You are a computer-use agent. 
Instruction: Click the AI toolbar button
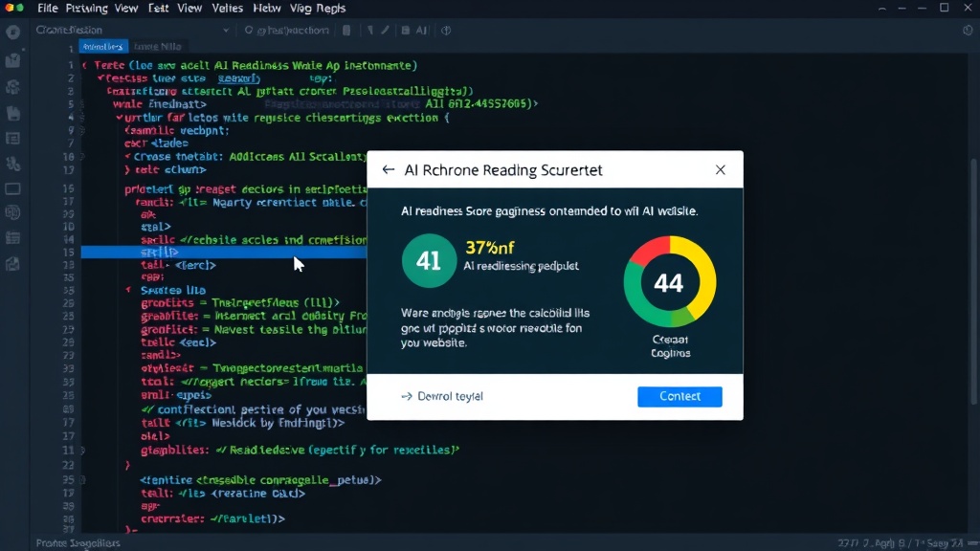pos(422,30)
